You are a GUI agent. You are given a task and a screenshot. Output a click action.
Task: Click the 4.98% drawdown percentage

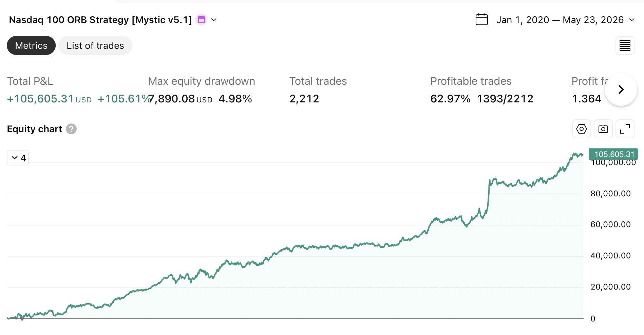click(x=235, y=99)
